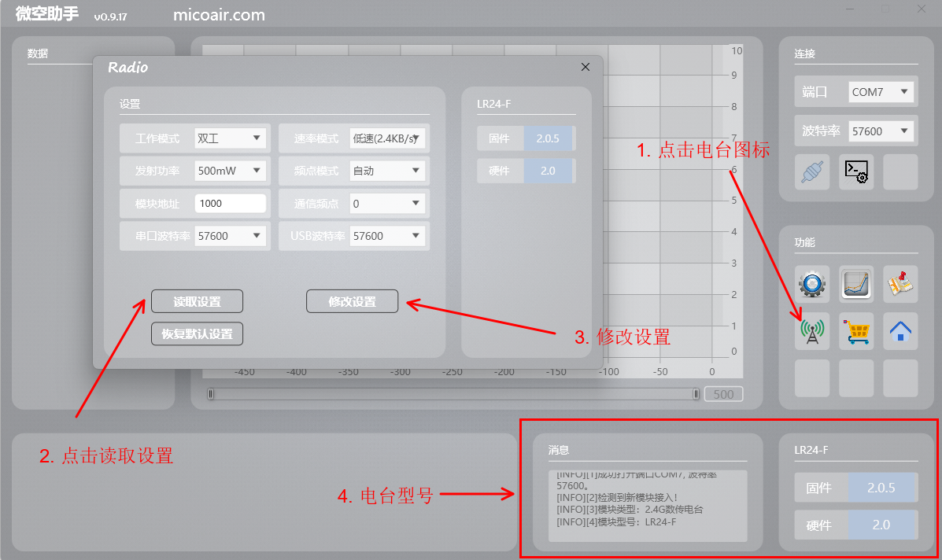Open the line chart graph icon
Screen dimensions: 942x560
coord(856,283)
